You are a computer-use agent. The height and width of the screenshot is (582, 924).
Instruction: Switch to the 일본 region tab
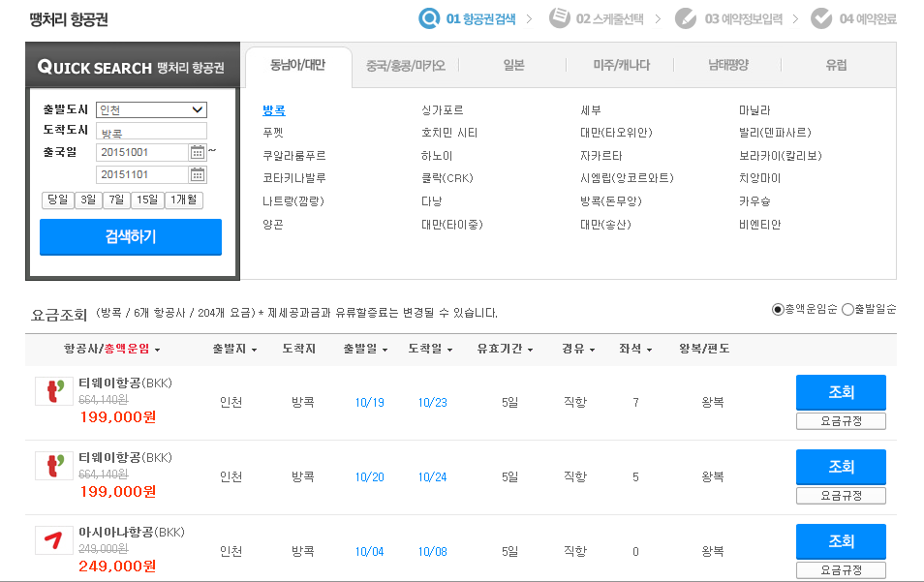tap(513, 66)
